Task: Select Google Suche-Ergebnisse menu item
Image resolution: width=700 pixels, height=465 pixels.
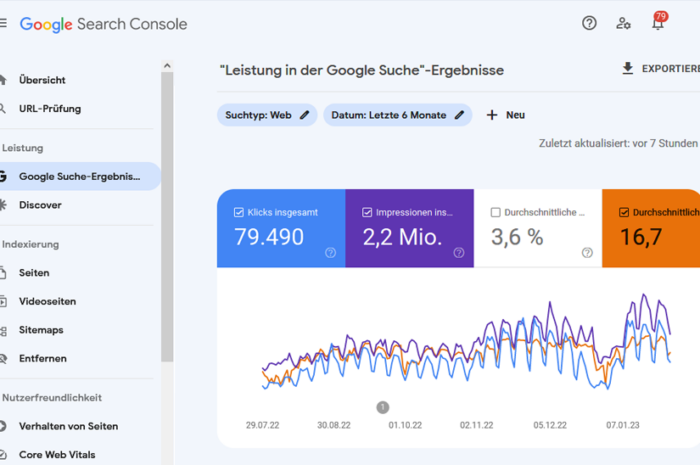Action: tap(79, 176)
